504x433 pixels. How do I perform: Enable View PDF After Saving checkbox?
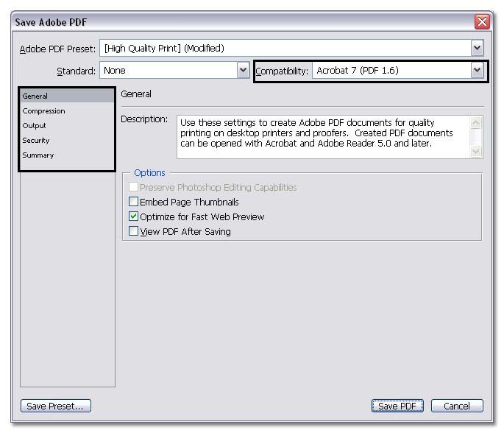pos(133,231)
